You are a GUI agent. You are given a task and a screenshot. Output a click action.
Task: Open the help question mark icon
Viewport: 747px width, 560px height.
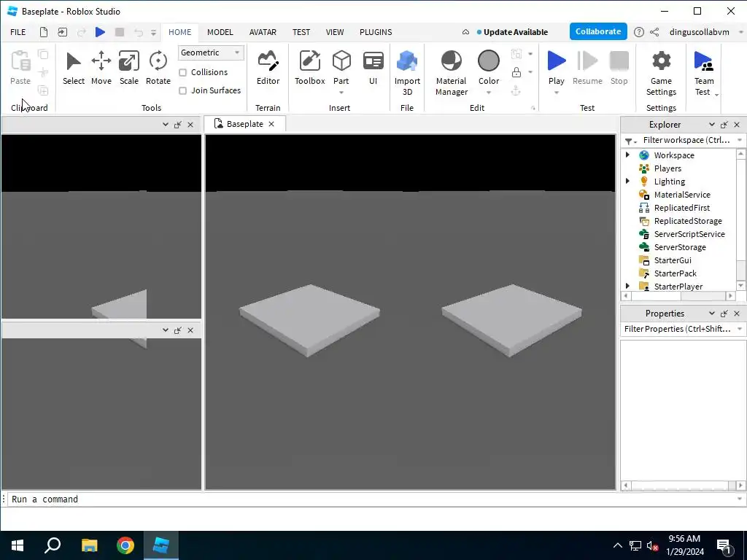coord(639,32)
